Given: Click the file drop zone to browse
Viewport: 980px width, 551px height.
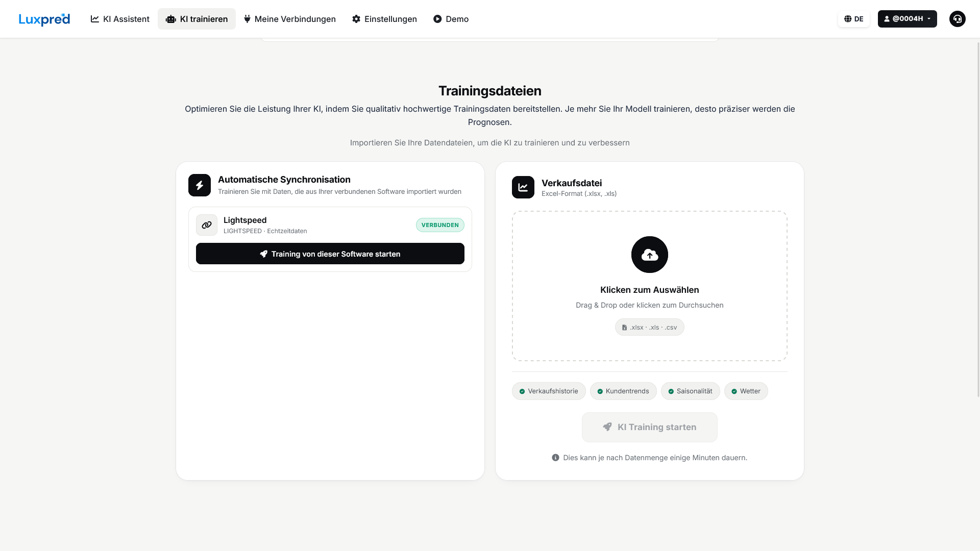Looking at the screenshot, I should [649, 286].
